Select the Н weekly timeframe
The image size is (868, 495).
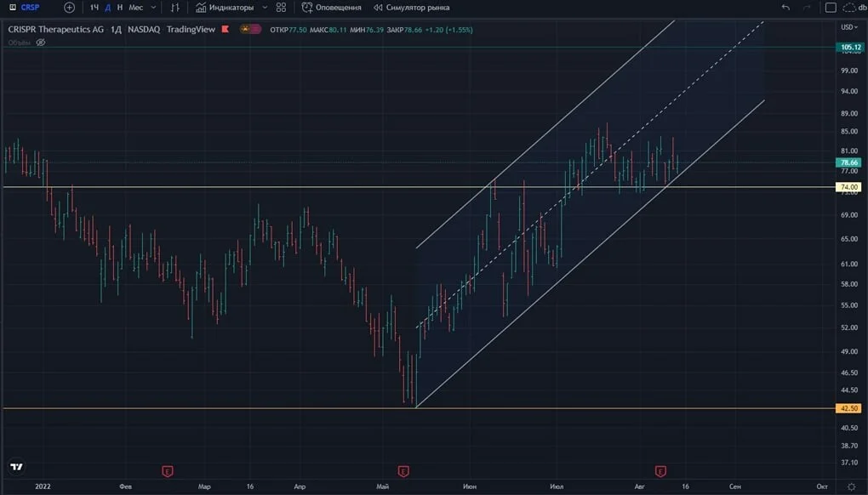120,8
